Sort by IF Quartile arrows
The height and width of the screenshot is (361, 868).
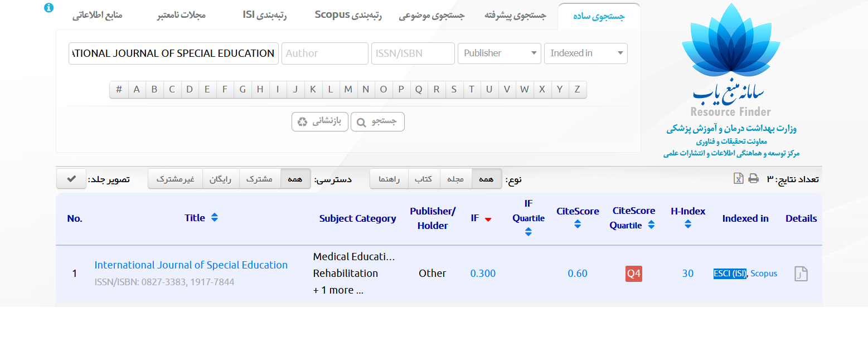click(x=528, y=231)
